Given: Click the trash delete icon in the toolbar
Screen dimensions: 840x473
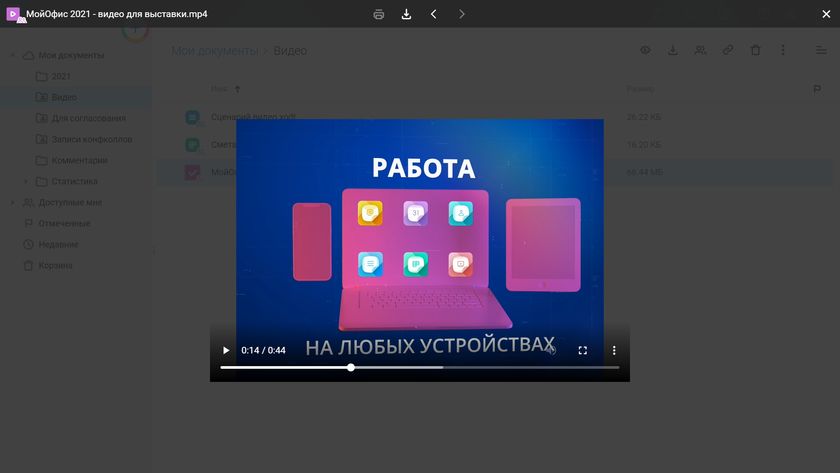Looking at the screenshot, I should pos(755,51).
